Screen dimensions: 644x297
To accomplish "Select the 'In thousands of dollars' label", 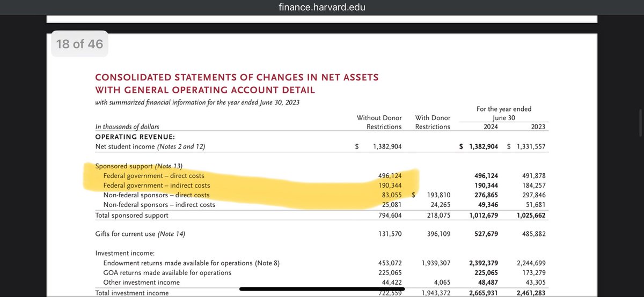I will [x=127, y=127].
